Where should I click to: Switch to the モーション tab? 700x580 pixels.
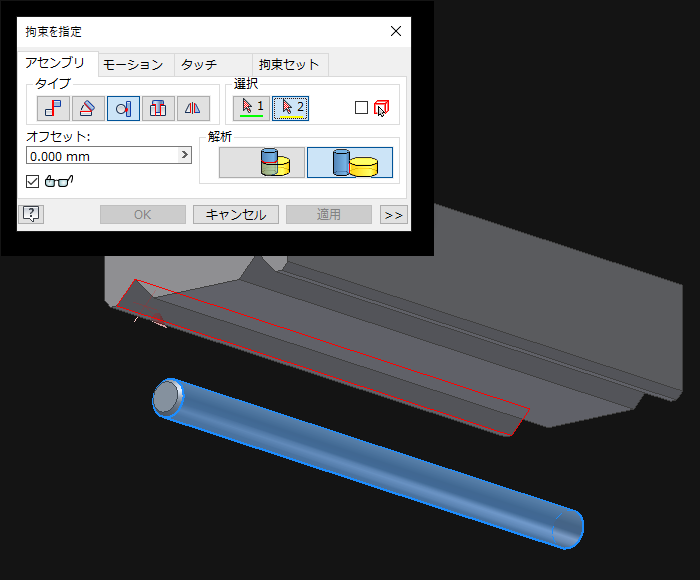133,65
